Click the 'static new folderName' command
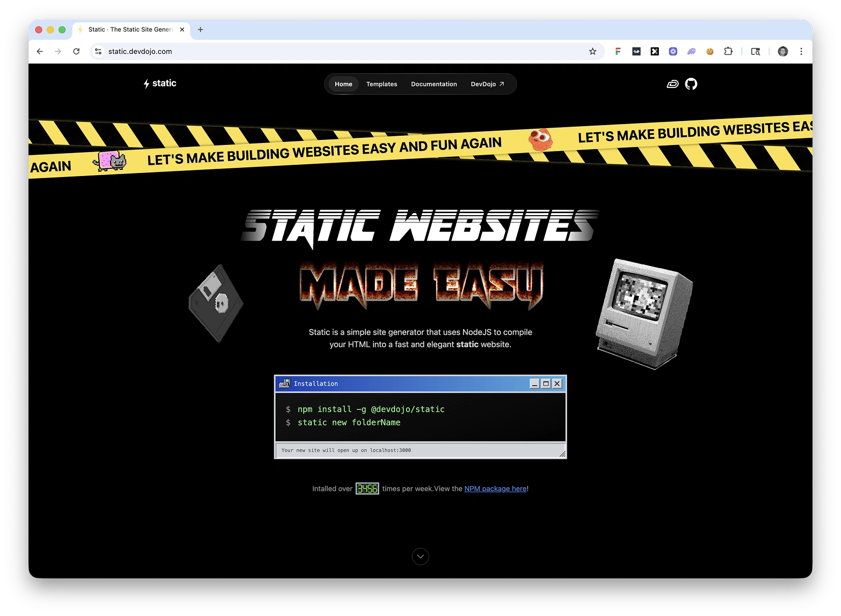Screen dimensions: 841x616 click(x=349, y=422)
